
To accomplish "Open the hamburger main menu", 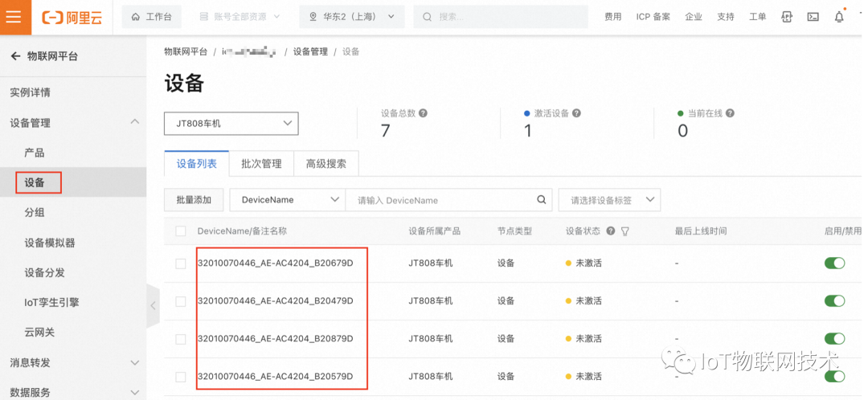I will (12, 17).
